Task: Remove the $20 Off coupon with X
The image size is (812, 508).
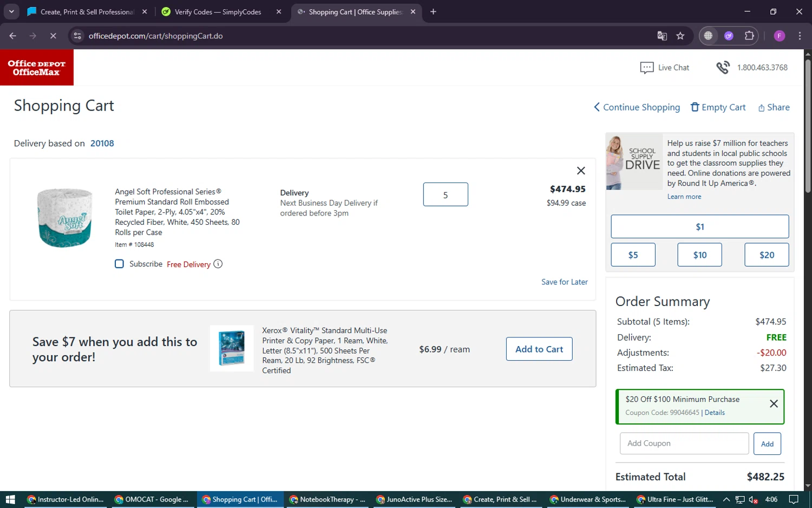Action: [774, 403]
